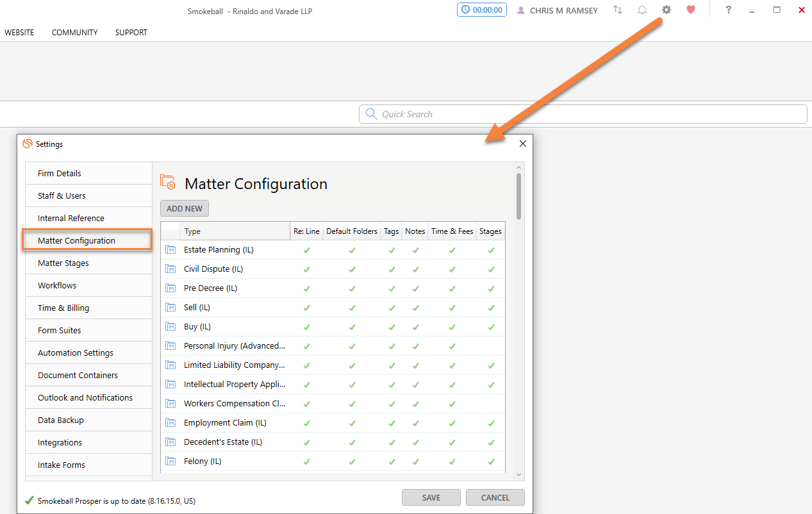Start the 00:00:00 timer
This screenshot has height=514, width=812.
pos(482,10)
